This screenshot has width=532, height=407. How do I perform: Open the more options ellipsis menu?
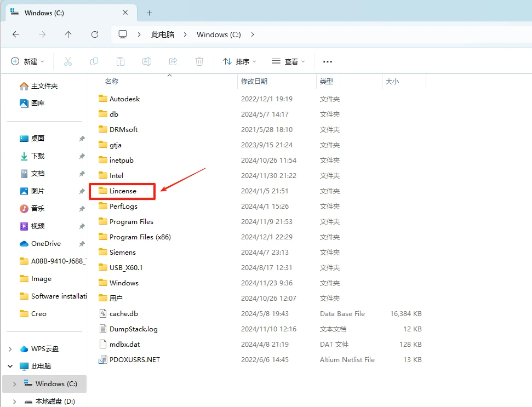[328, 62]
